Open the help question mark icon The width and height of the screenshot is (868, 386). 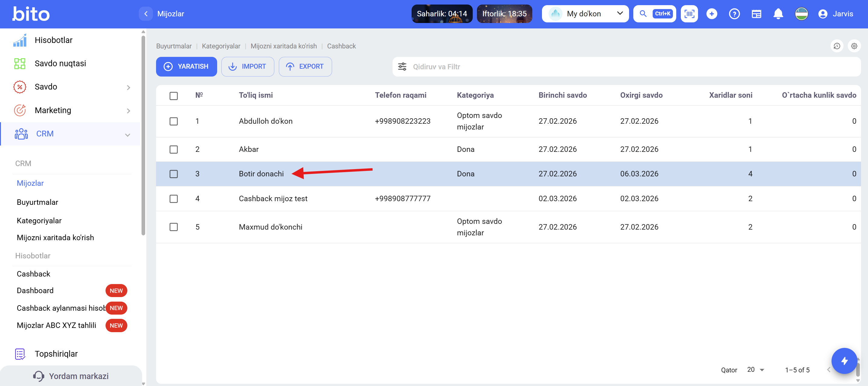coord(734,14)
